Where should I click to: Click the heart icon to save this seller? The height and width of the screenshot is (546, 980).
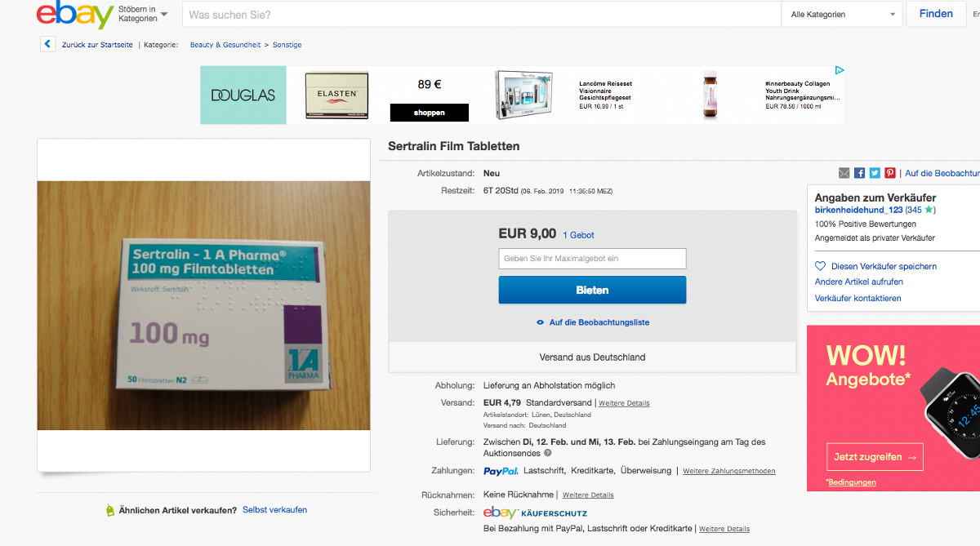pyautogui.click(x=821, y=266)
